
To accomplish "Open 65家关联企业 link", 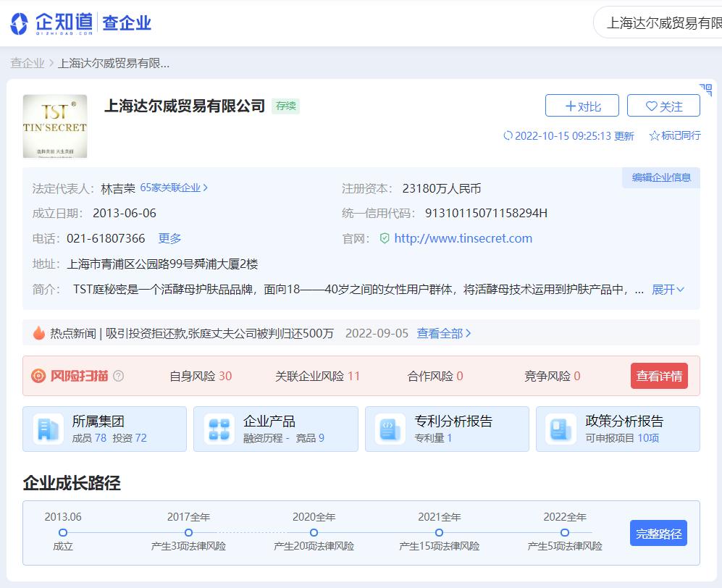I will click(174, 188).
